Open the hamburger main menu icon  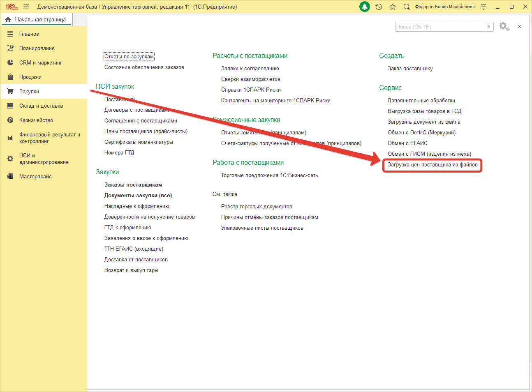tap(26, 7)
